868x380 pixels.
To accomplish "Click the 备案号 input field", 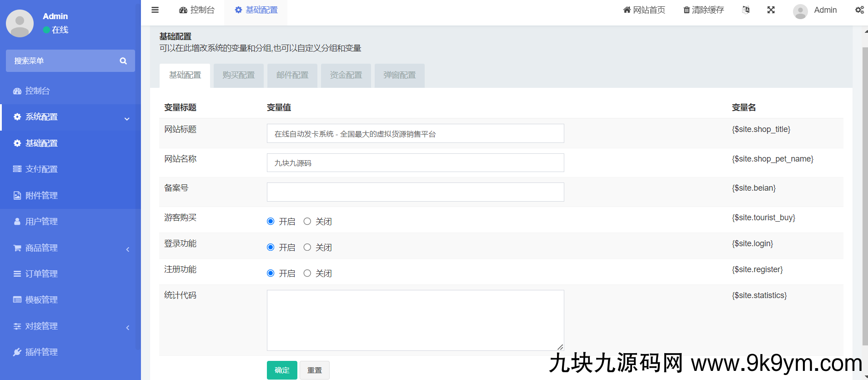I will (415, 192).
